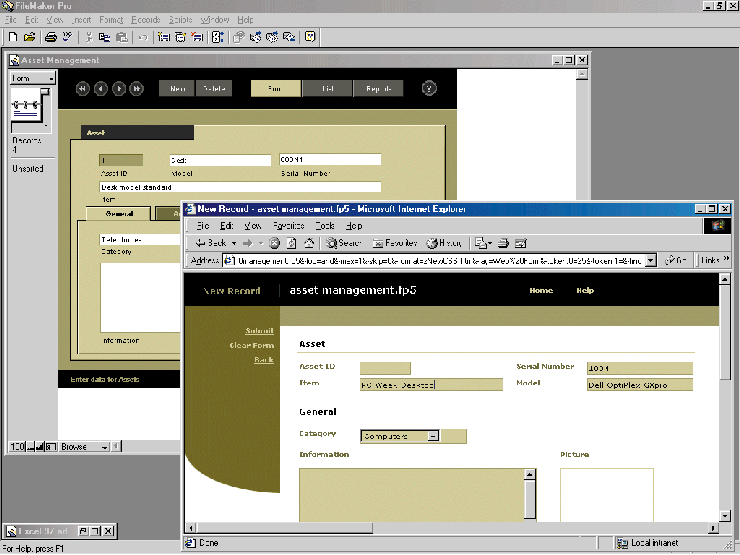The width and height of the screenshot is (740, 555).
Task: Open a file using the folder icon
Action: pos(29,37)
